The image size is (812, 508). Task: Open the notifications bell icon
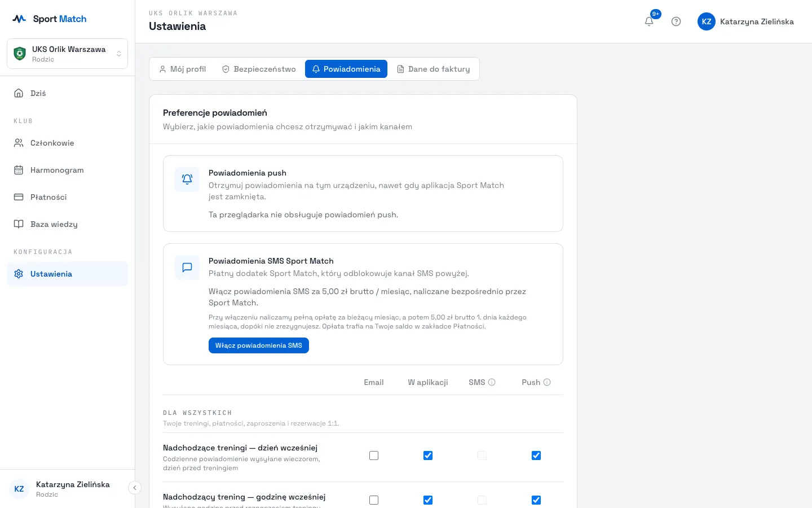(649, 21)
